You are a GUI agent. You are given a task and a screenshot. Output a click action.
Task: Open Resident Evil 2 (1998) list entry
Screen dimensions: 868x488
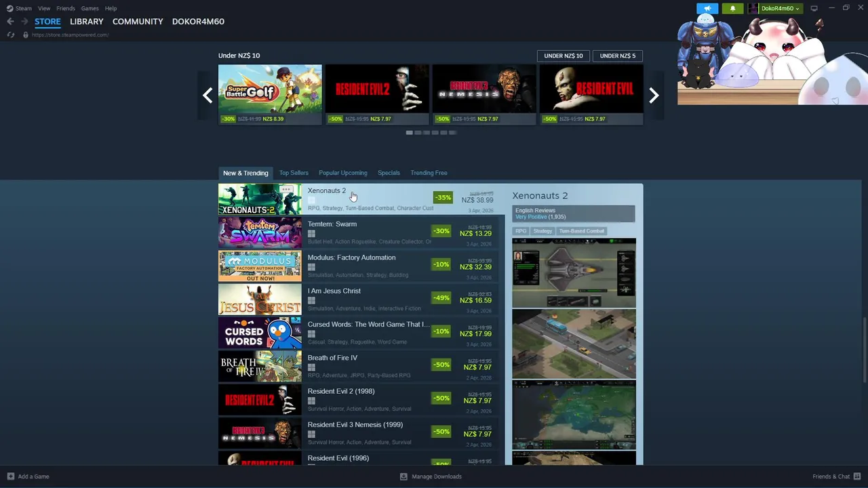coord(358,400)
